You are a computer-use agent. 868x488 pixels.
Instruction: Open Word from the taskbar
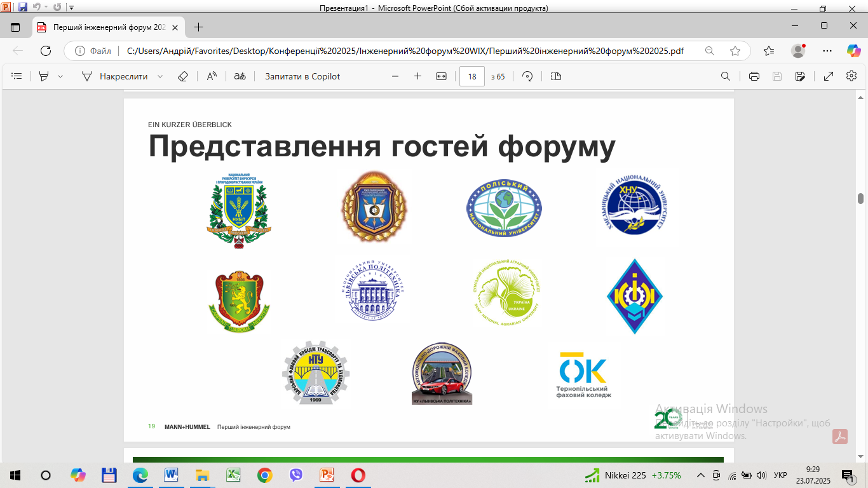[x=171, y=475]
